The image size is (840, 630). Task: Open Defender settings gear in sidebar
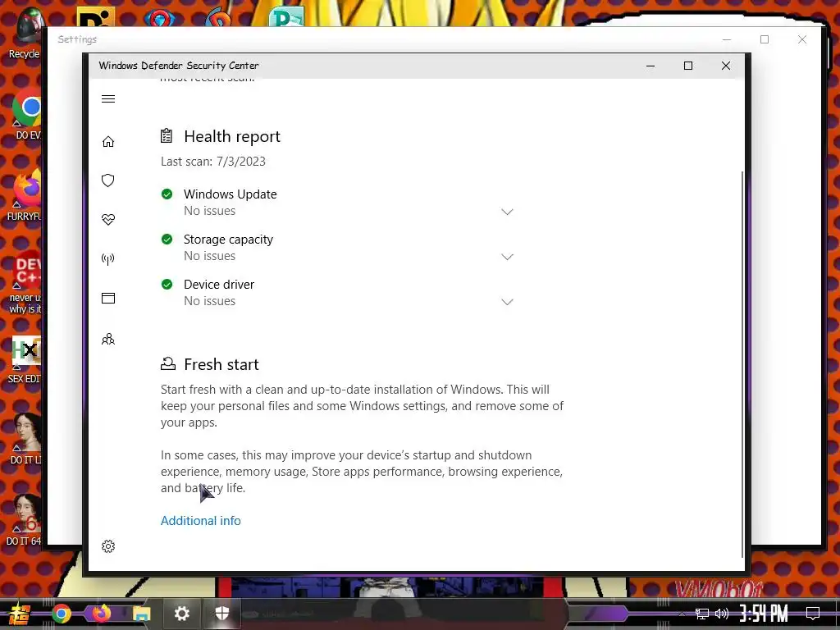coord(108,546)
